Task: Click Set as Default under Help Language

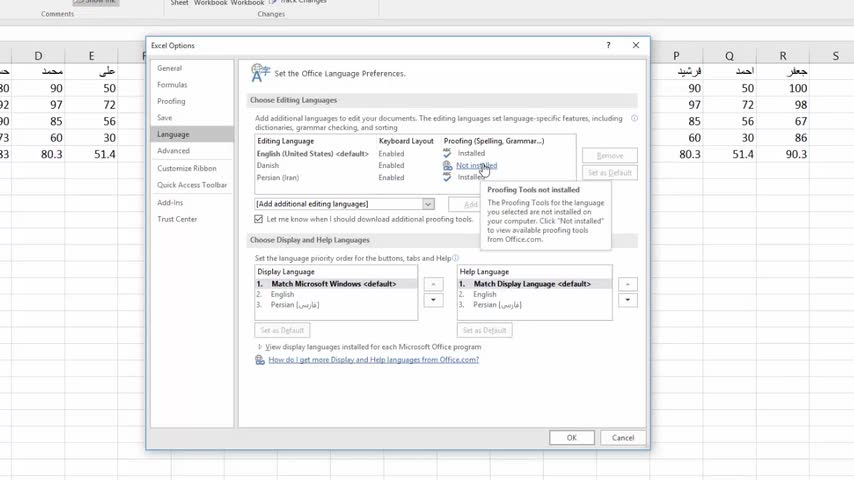Action: pyautogui.click(x=485, y=330)
